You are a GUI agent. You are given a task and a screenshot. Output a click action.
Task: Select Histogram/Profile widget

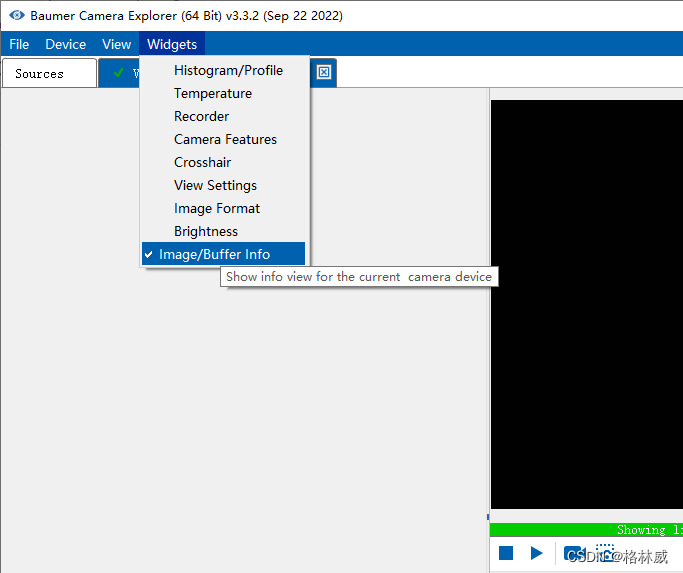point(223,70)
